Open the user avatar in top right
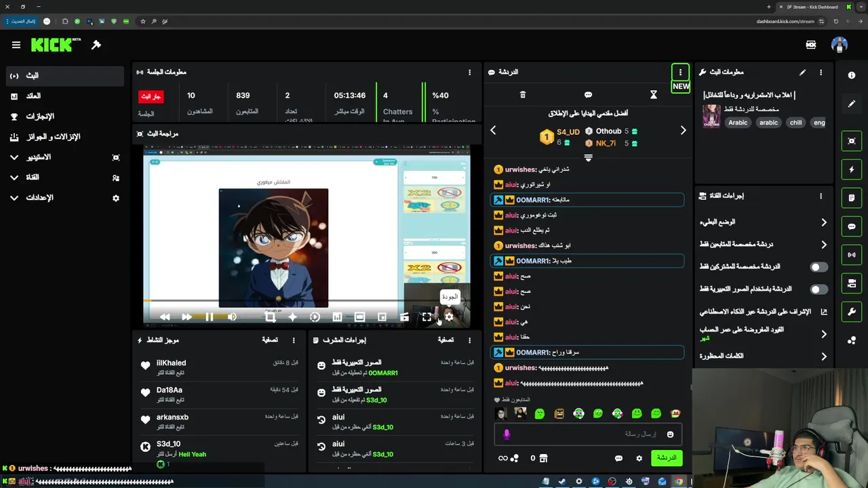This screenshot has height=488, width=868. pos(840,45)
